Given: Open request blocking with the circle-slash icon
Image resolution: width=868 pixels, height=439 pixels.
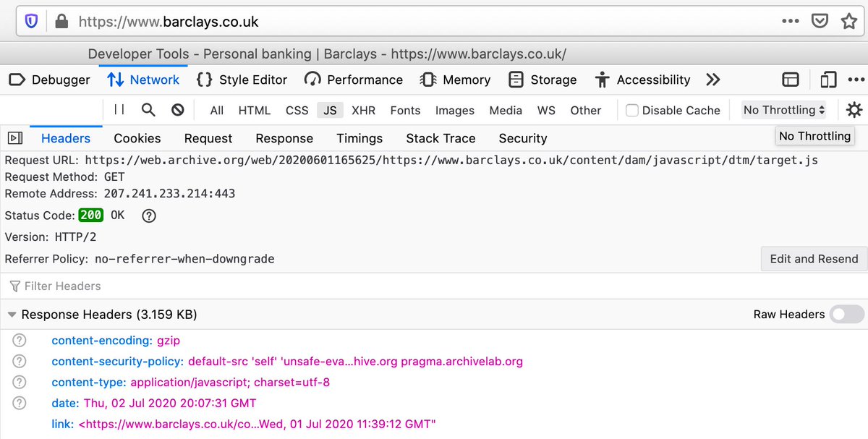Looking at the screenshot, I should [177, 110].
